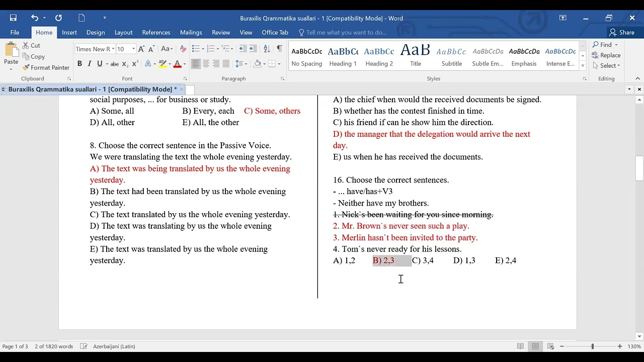644x362 pixels.
Task: Switch to the Layout tab
Action: (x=123, y=32)
